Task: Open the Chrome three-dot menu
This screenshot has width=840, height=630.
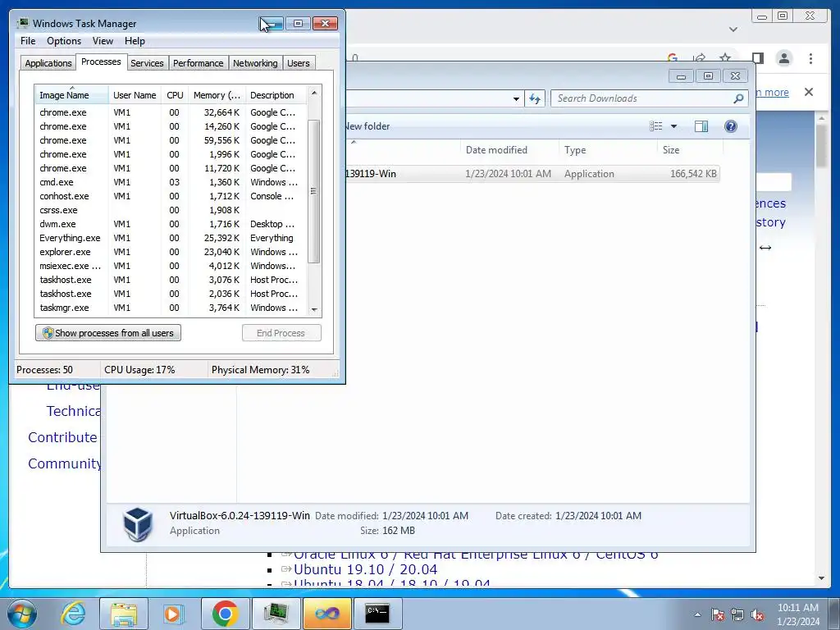Action: (x=810, y=58)
